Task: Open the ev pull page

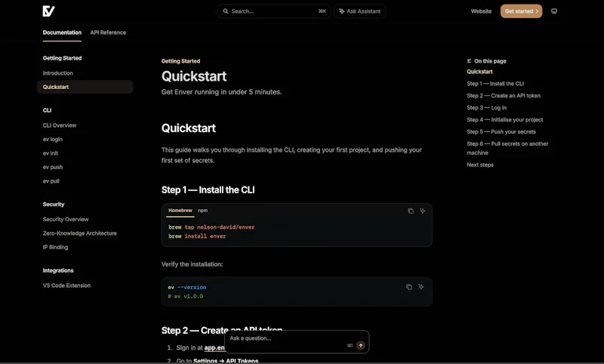Action: click(51, 180)
